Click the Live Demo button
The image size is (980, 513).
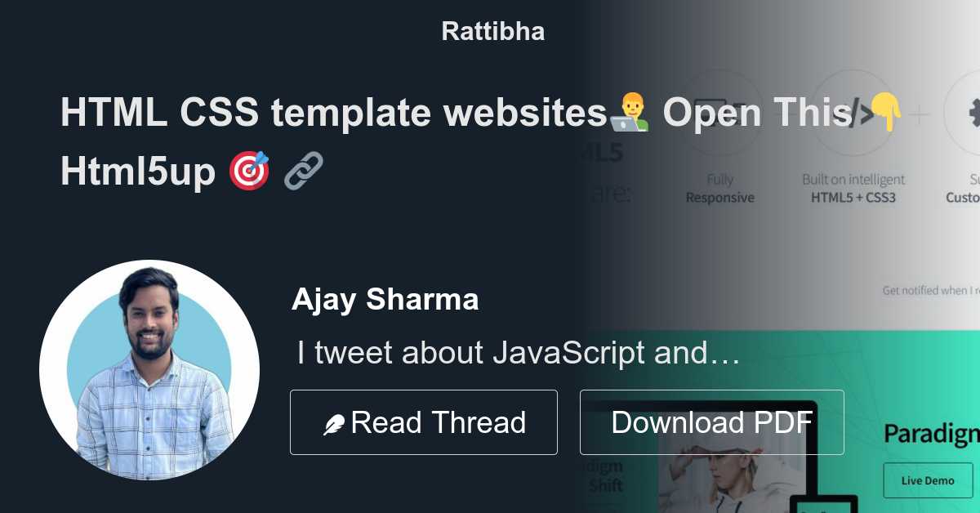tap(928, 480)
